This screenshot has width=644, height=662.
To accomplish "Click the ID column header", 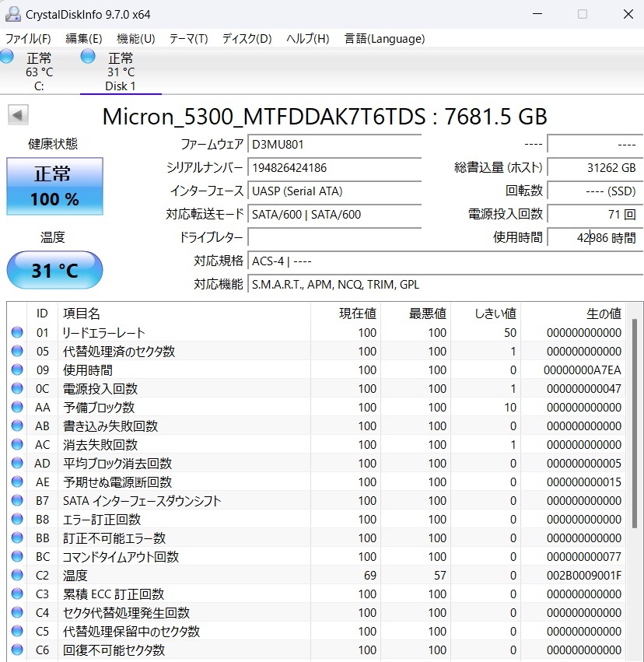I will tap(42, 313).
